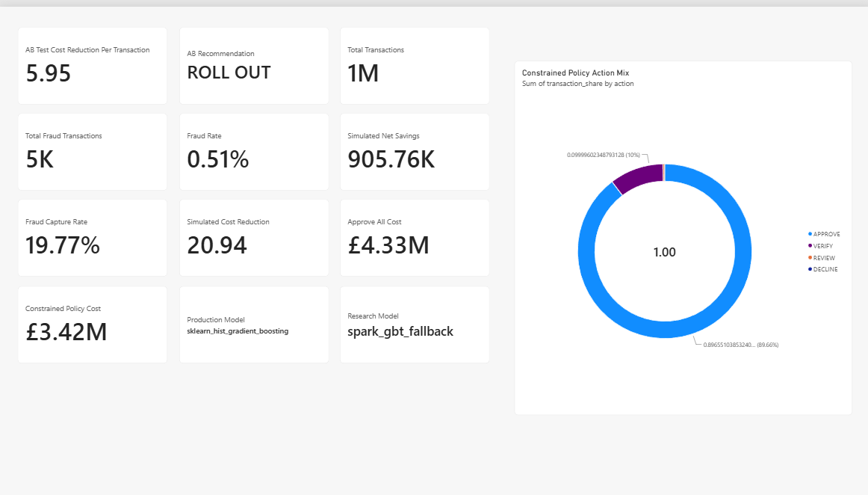This screenshot has height=495, width=868.
Task: Select the Approve All Cost label
Action: click(x=374, y=222)
